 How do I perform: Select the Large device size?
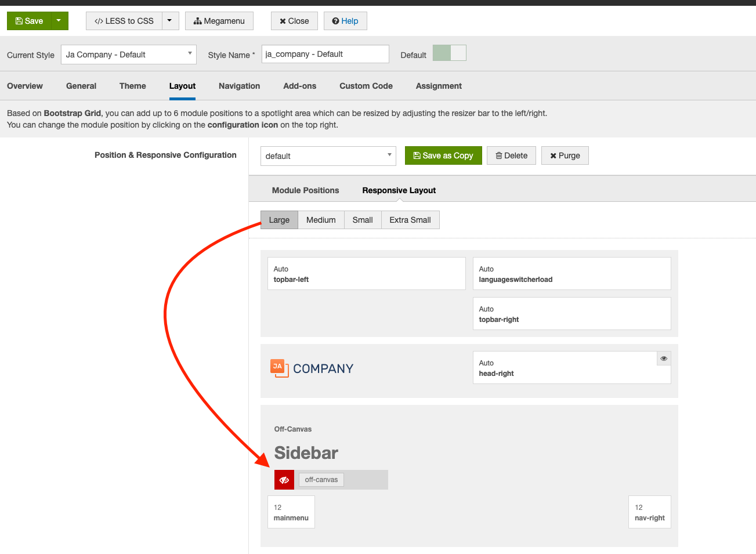pyautogui.click(x=279, y=220)
